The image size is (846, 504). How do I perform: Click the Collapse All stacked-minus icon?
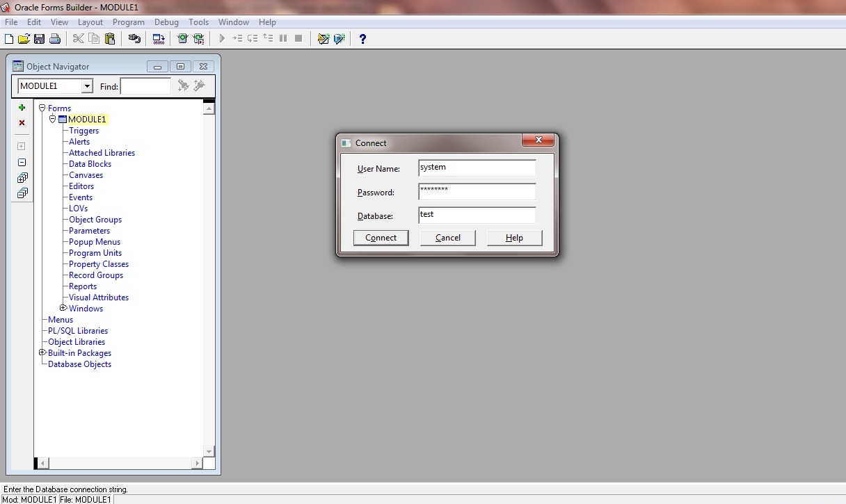[x=22, y=193]
